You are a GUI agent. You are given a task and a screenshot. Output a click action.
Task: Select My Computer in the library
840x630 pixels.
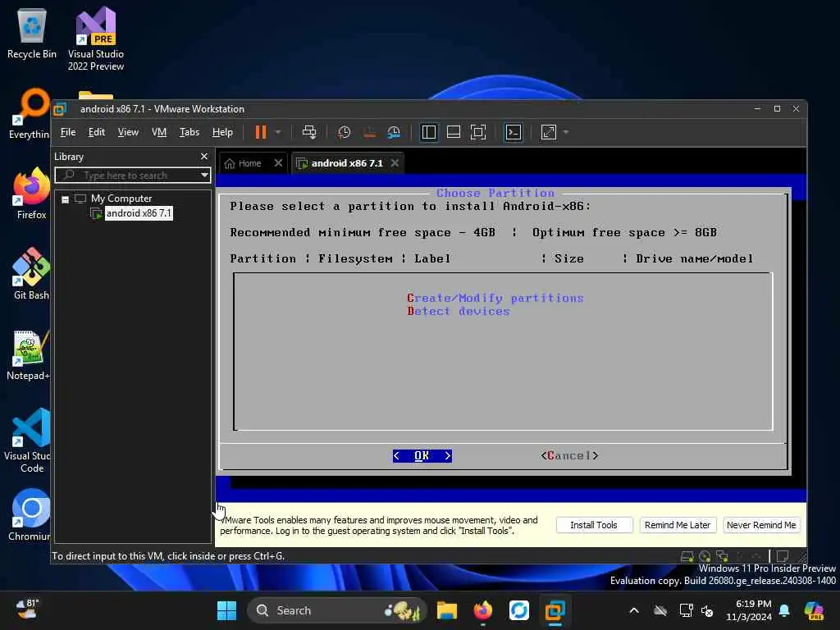121,199
